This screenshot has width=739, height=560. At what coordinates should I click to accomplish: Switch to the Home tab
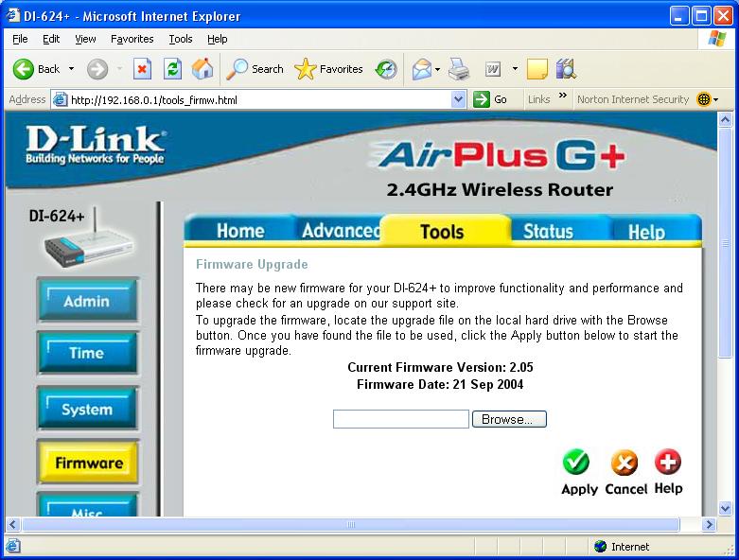click(240, 231)
